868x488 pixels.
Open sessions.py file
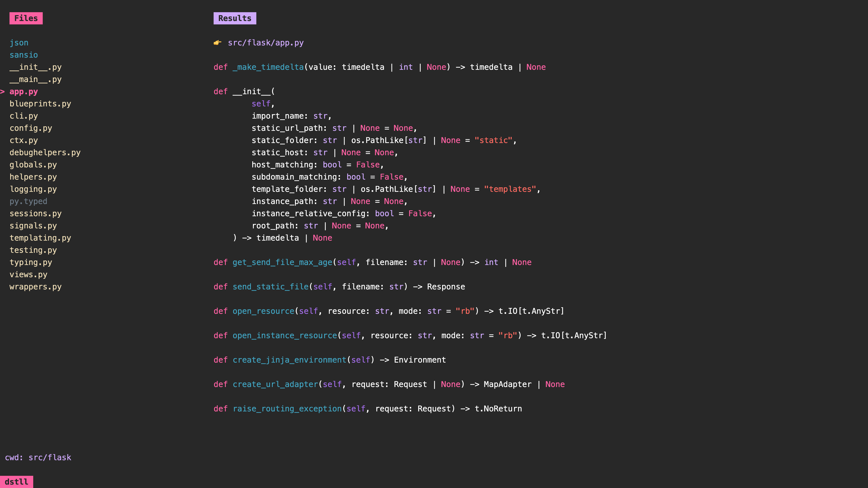click(36, 213)
